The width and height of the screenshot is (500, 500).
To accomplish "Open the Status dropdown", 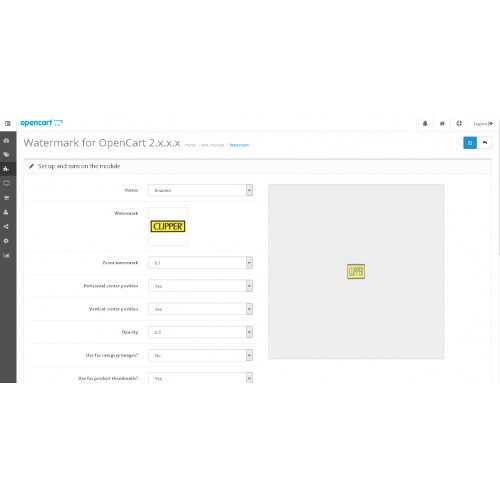I will (200, 190).
